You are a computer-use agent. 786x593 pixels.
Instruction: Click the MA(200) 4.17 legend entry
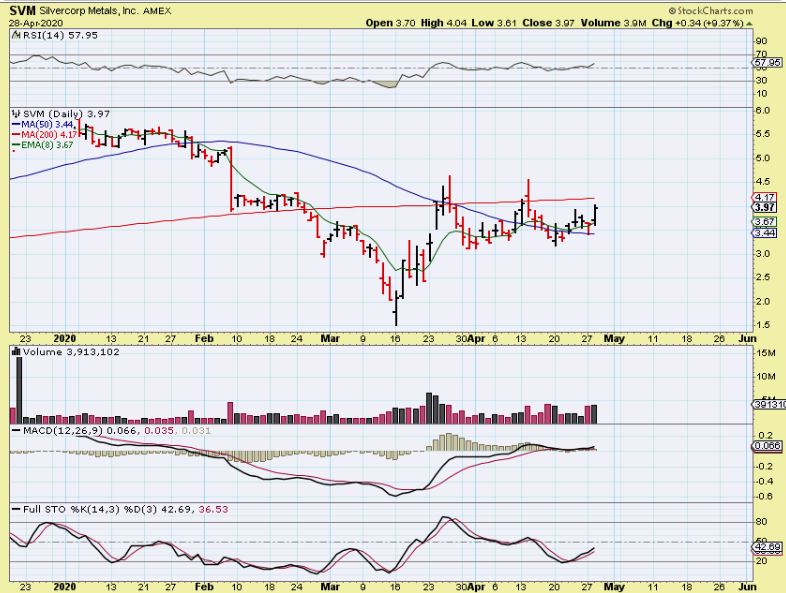pos(49,134)
